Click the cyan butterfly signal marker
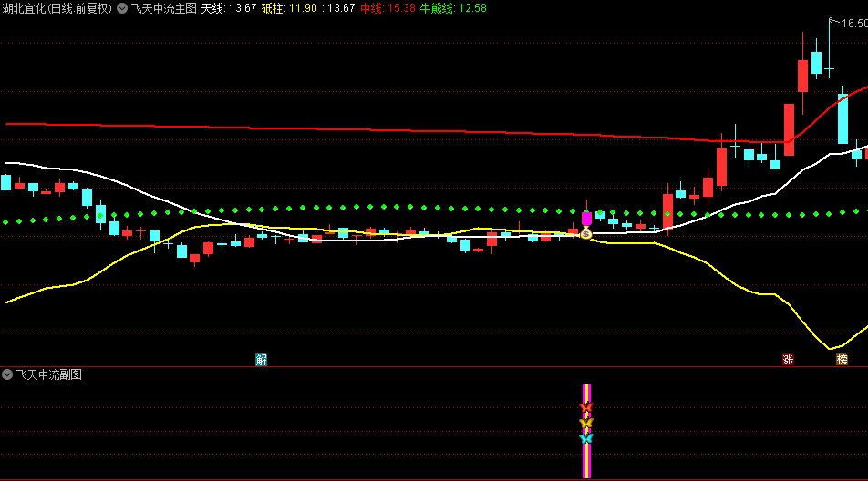 coord(585,438)
